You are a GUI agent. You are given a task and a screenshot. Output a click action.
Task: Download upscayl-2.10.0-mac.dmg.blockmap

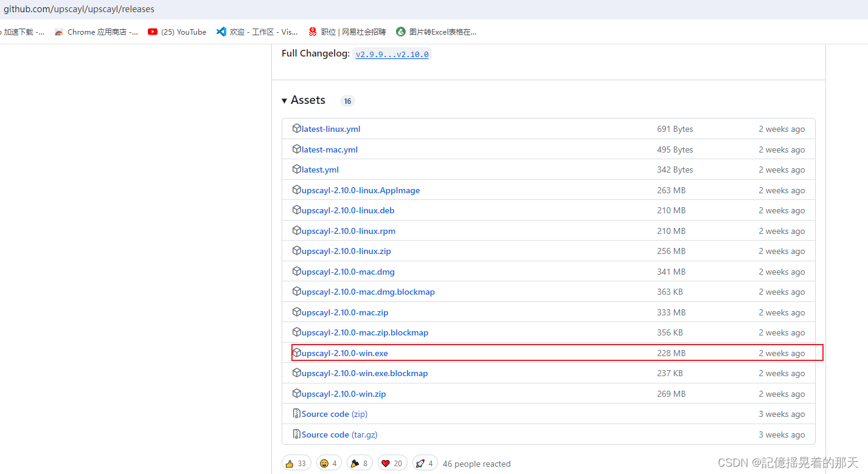coord(368,292)
